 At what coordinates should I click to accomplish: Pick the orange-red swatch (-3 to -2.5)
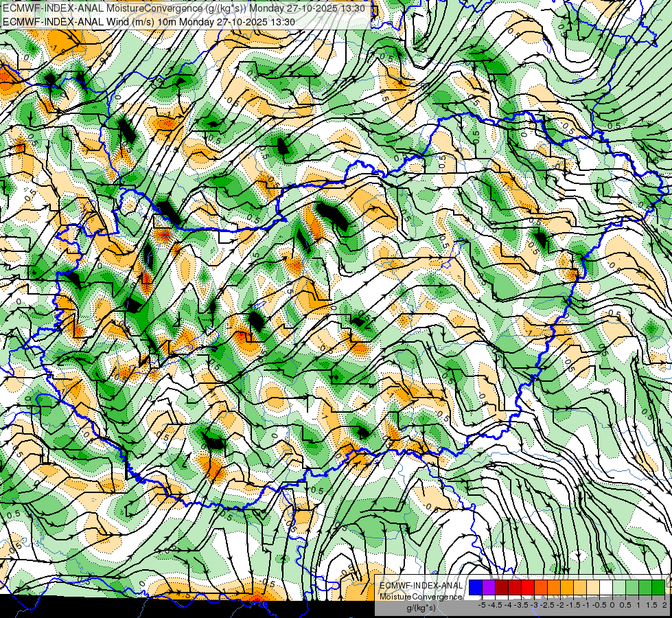tap(541, 587)
